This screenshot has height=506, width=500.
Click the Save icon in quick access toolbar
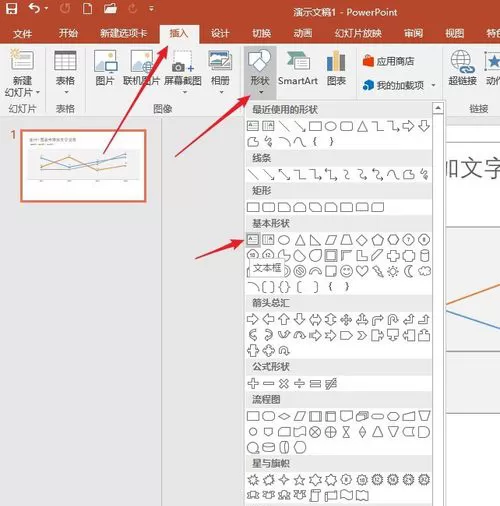[x=12, y=8]
